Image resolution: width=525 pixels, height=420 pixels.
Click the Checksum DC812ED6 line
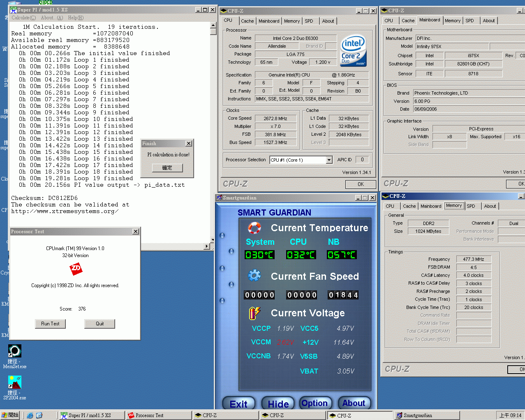click(44, 198)
